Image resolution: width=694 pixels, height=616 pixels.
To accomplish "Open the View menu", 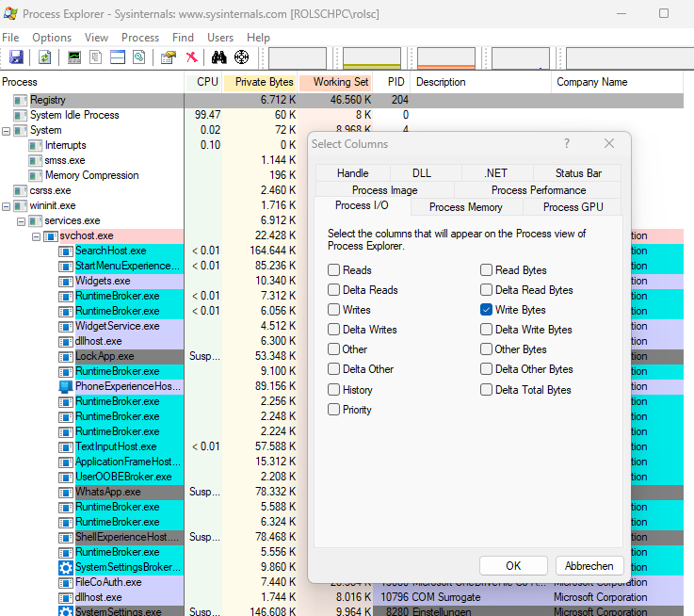I will click(x=96, y=38).
